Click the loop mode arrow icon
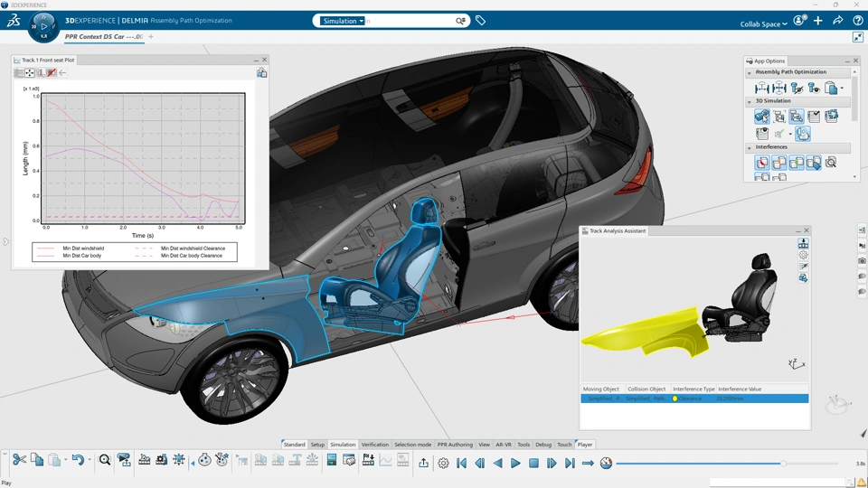Image resolution: width=868 pixels, height=488 pixels. point(588,463)
